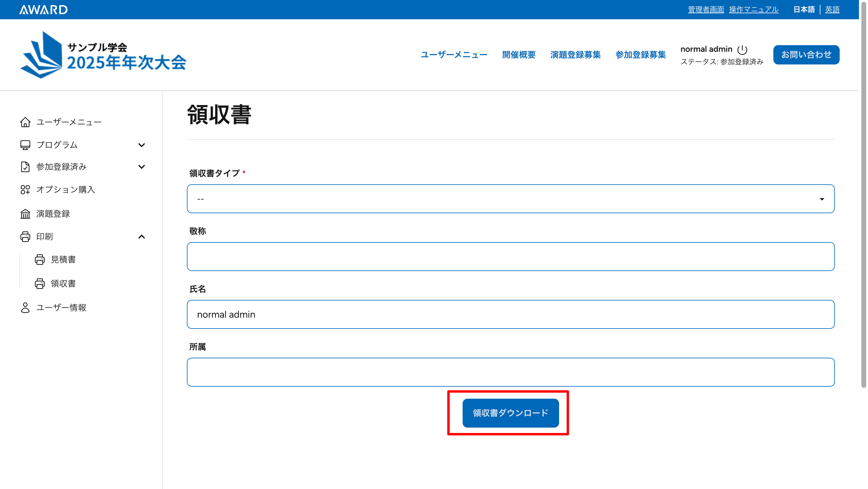
Task: Click the 印刷 label in the sidebar
Action: tap(45, 237)
